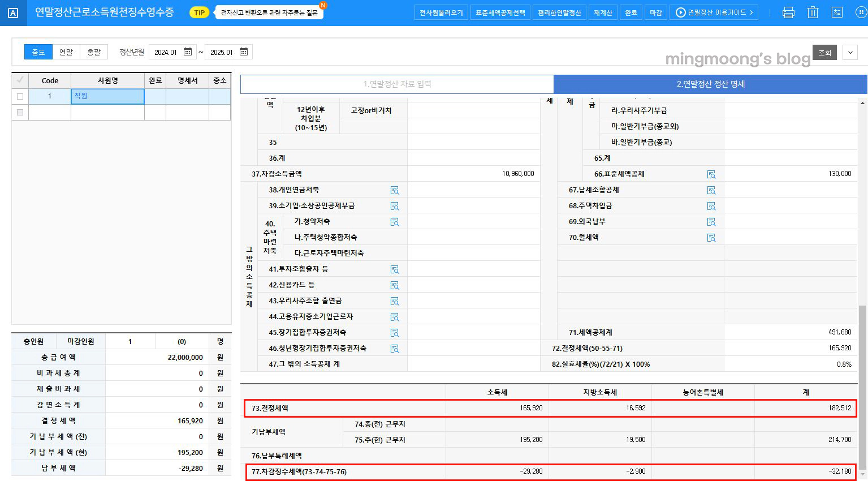The height and width of the screenshot is (485, 868).
Task: Click the 재계산 button
Action: 603,12
